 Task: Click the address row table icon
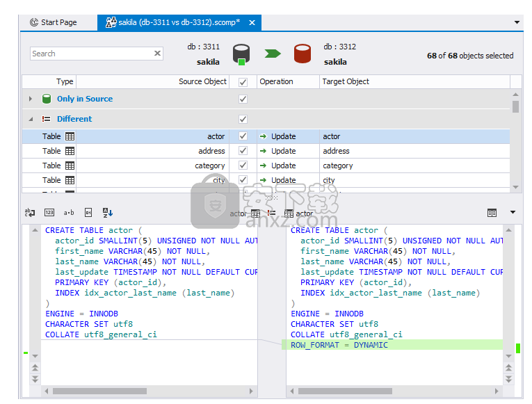pos(70,151)
